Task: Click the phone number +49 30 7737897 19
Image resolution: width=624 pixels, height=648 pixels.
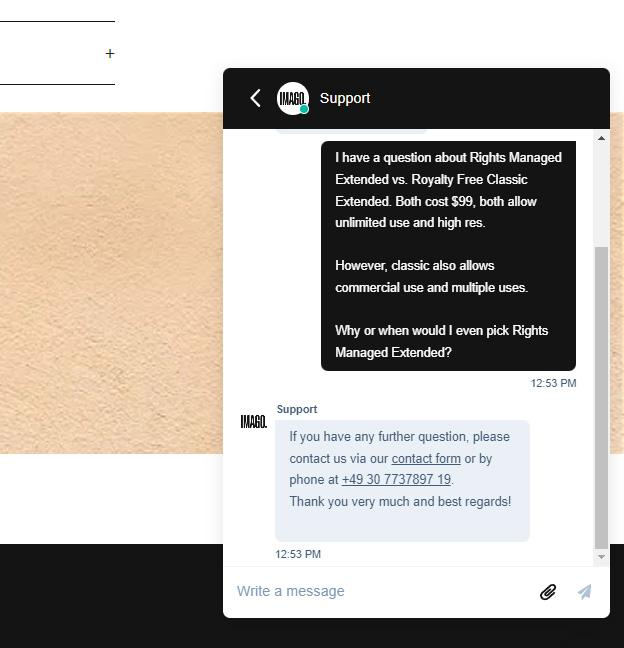Action: 396,480
